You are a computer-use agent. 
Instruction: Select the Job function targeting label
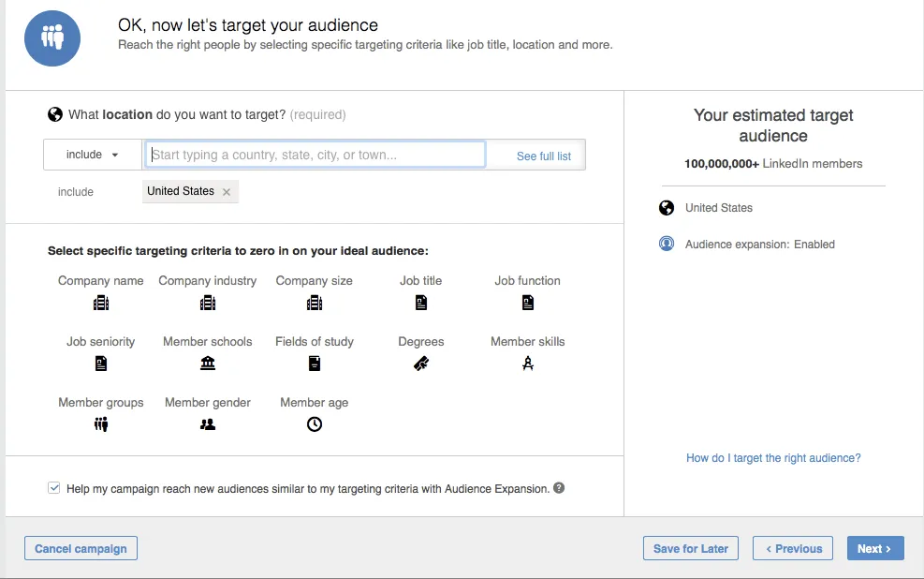(x=527, y=281)
